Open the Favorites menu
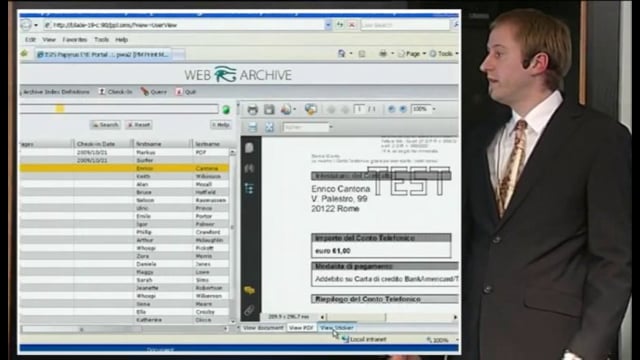This screenshot has width=640, height=360. (x=75, y=40)
